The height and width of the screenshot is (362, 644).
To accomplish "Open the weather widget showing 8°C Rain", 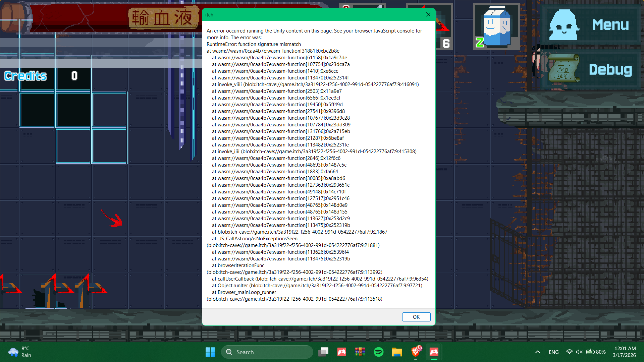I will click(20, 352).
